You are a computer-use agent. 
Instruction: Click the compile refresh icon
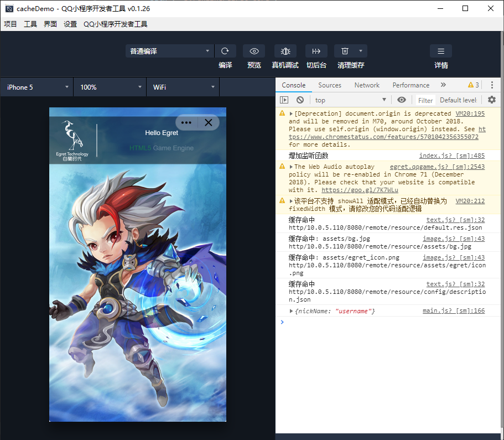coord(225,51)
